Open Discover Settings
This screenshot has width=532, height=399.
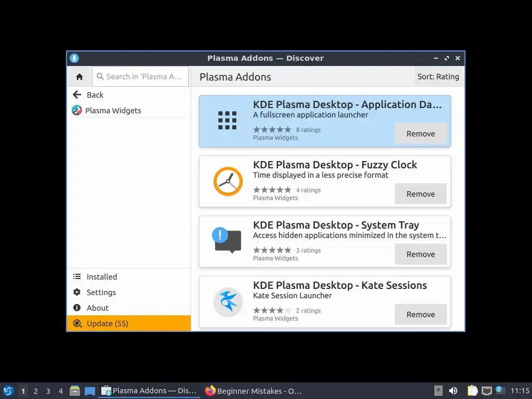pos(129,292)
